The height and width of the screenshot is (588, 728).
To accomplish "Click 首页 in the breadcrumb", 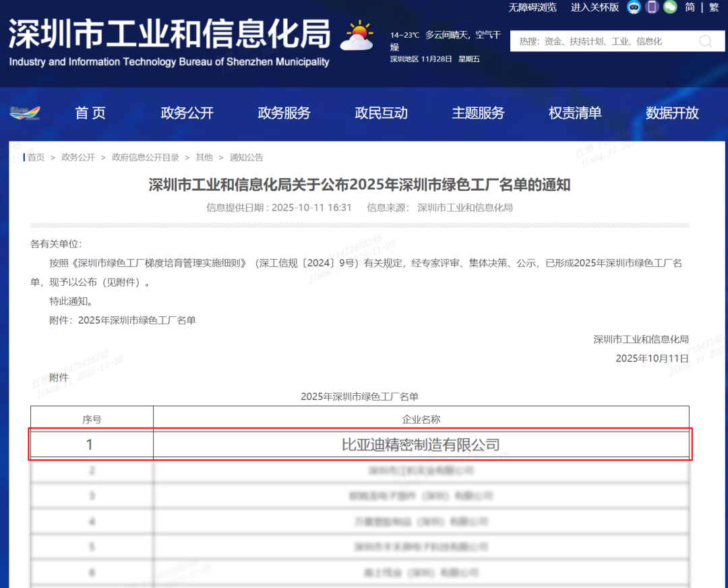I will click(x=36, y=157).
